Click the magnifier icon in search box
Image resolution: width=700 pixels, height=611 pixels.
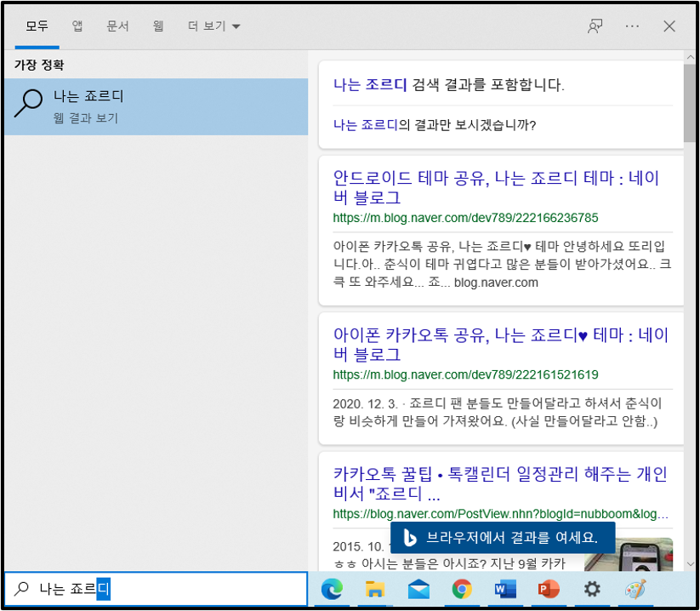pyautogui.click(x=21, y=589)
